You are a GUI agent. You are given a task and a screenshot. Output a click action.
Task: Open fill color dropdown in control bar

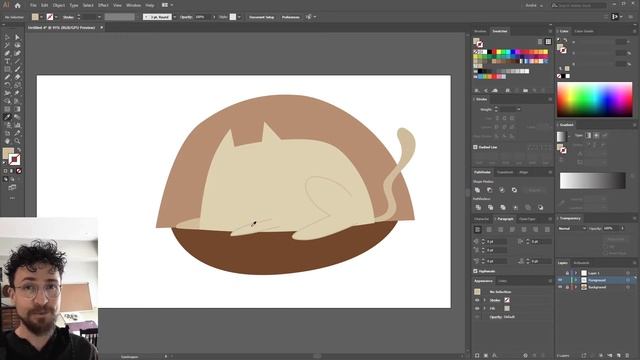[x=42, y=17]
